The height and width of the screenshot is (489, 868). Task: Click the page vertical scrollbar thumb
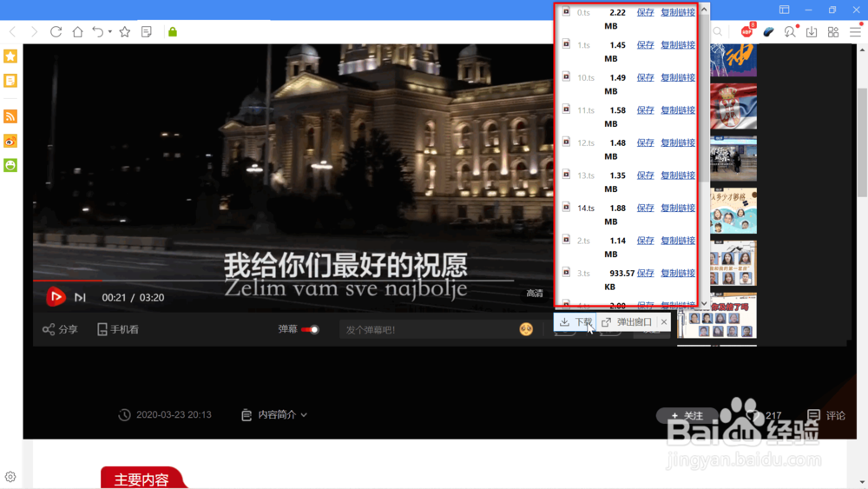pyautogui.click(x=863, y=142)
